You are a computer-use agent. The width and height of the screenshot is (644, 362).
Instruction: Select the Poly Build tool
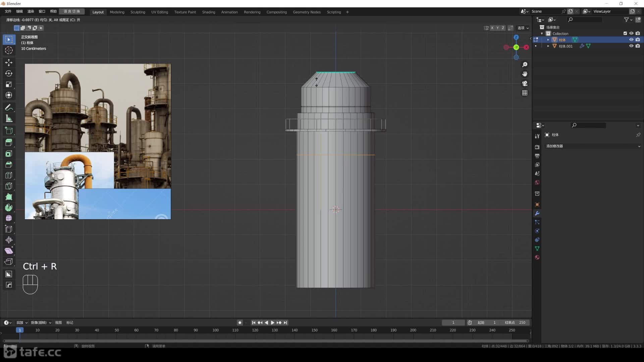click(x=9, y=197)
